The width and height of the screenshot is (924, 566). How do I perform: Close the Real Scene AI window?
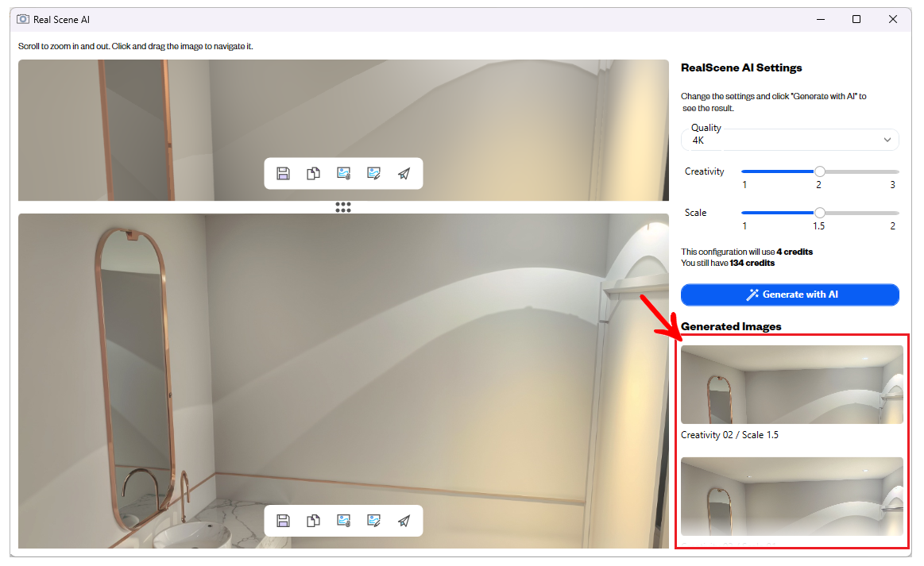tap(893, 19)
